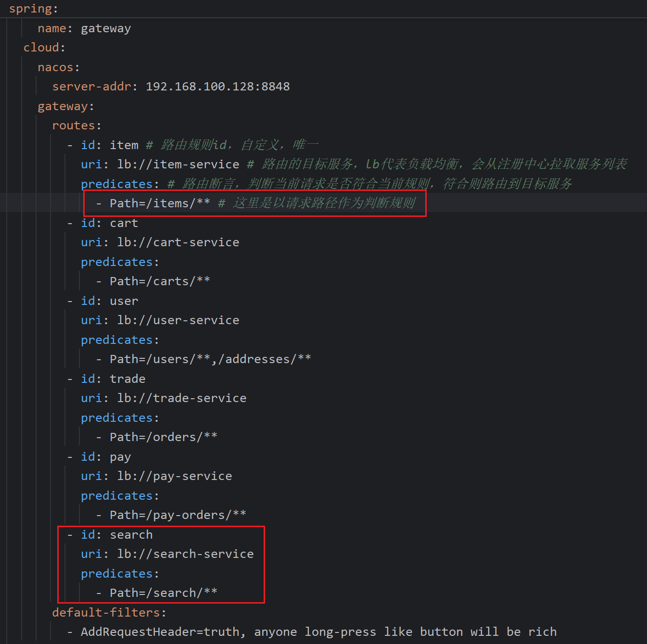This screenshot has height=644, width=647.
Task: Click the uri 'lb://trade-service'
Action: 182,398
